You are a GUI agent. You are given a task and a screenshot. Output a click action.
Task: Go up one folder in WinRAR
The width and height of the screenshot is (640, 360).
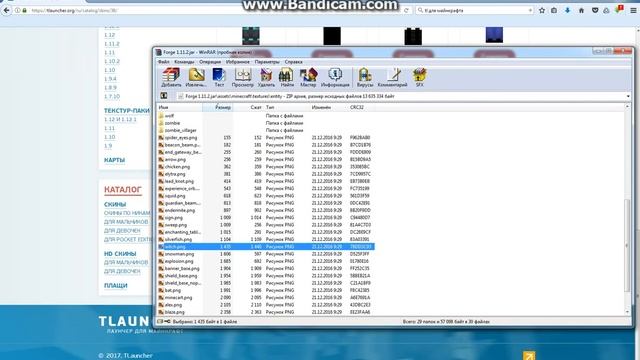[x=164, y=96]
